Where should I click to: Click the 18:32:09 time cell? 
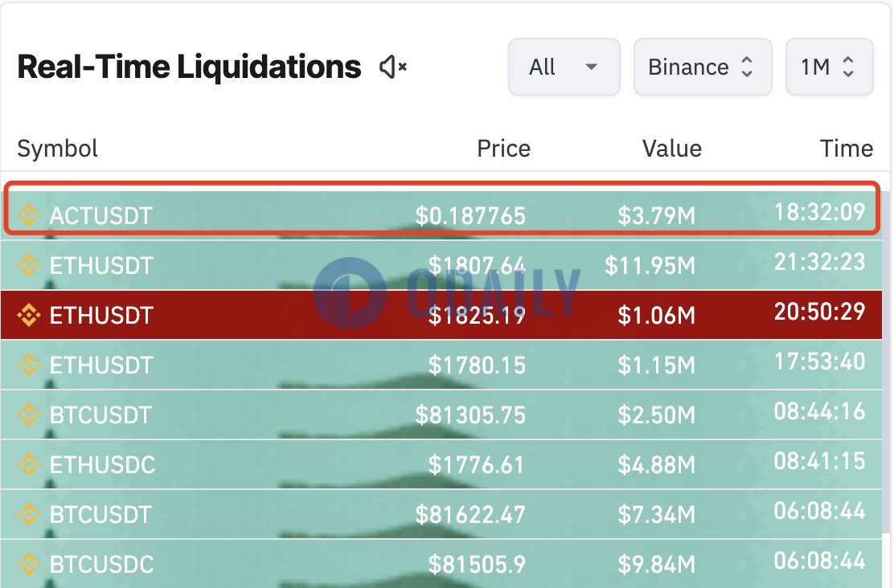click(x=819, y=212)
